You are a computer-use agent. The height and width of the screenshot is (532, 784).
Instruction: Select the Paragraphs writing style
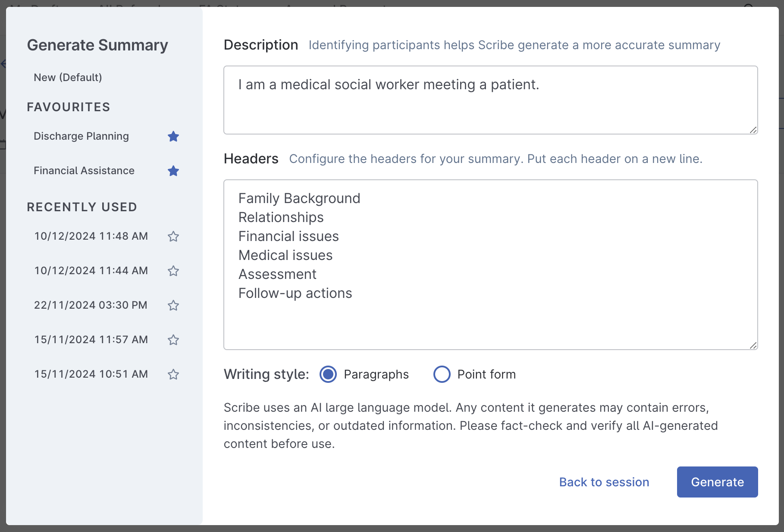(328, 374)
